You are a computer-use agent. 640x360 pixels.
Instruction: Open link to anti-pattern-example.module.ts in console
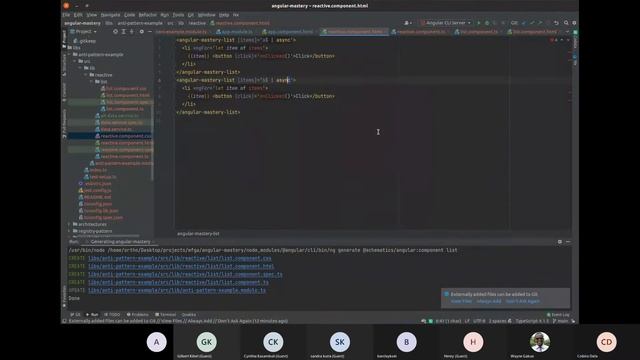click(177, 290)
